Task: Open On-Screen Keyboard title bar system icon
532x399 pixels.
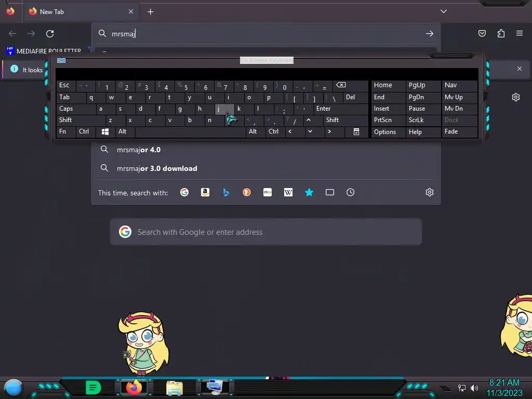Action: pyautogui.click(x=61, y=60)
